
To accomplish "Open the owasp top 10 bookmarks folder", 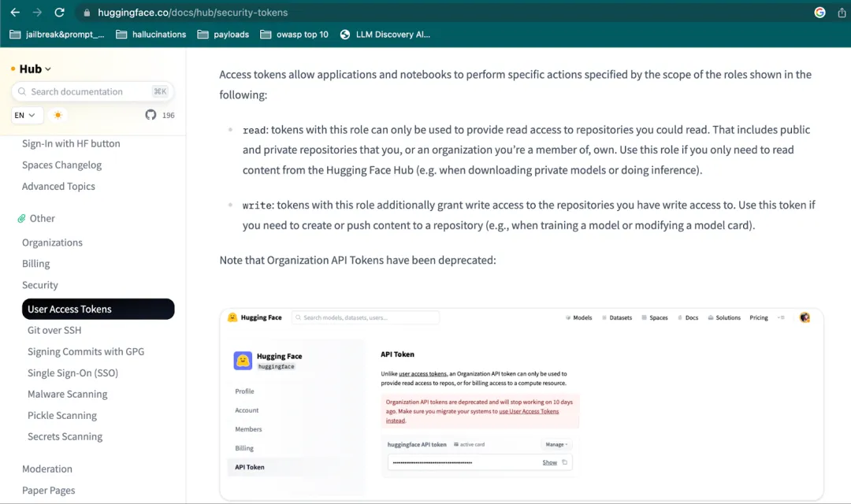I will click(295, 34).
